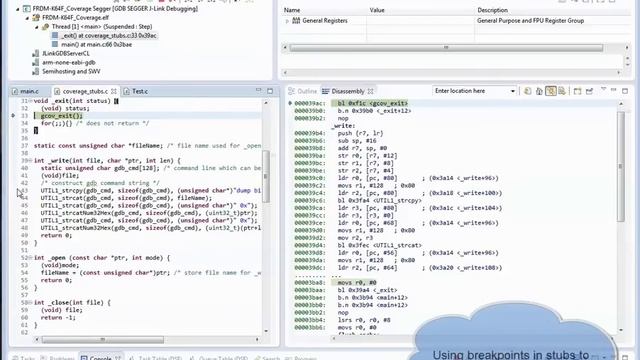
Task: Click the Disassembly scroll-up arrow
Action: point(621,104)
